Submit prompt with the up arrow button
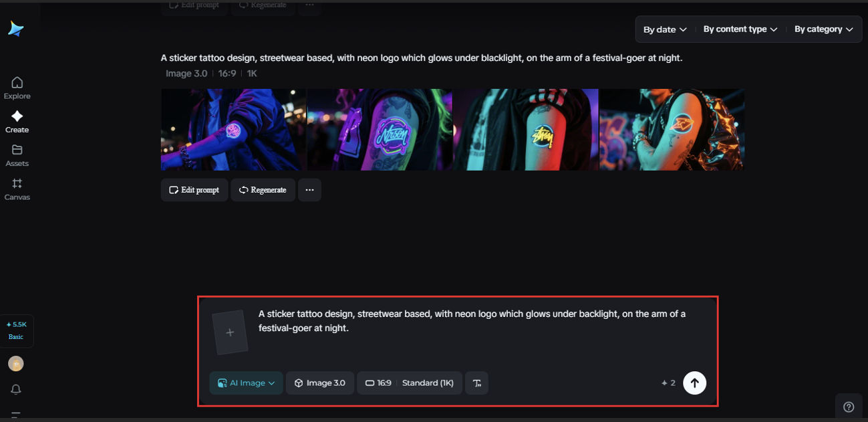 point(694,383)
